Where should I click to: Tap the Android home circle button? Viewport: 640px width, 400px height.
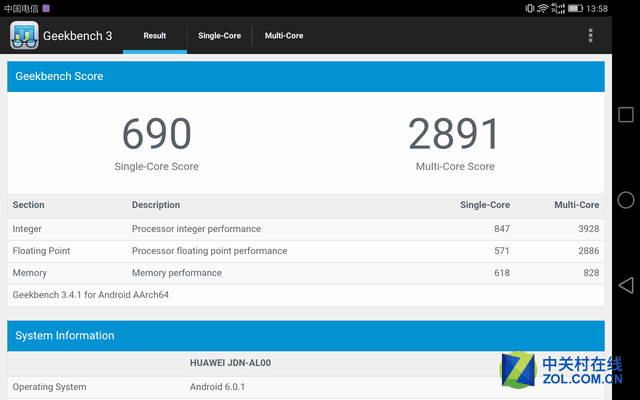[x=626, y=200]
